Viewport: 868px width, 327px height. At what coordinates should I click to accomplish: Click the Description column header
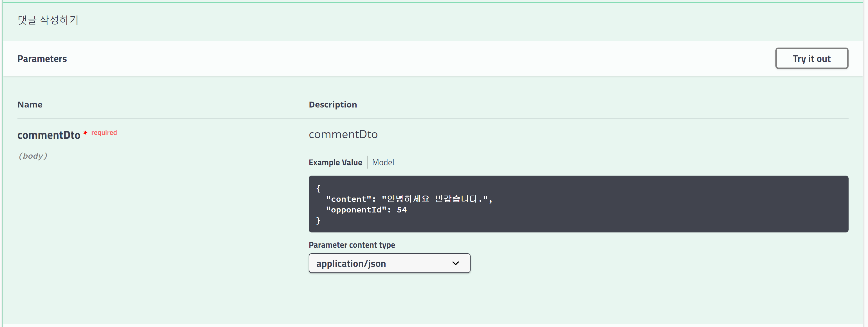[333, 104]
